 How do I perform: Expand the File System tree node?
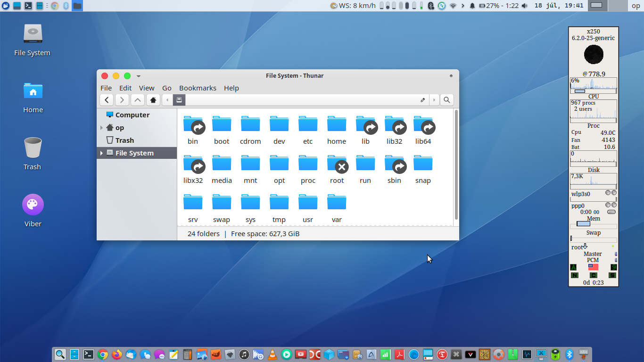click(x=101, y=153)
